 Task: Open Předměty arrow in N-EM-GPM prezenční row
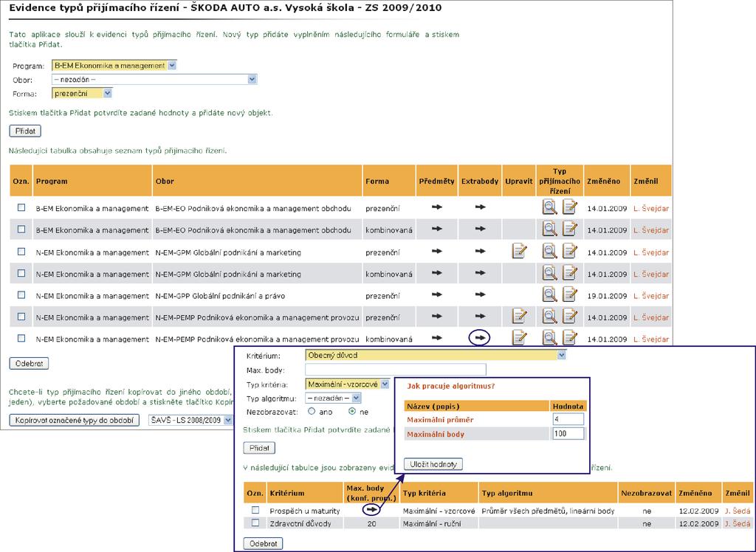(437, 251)
